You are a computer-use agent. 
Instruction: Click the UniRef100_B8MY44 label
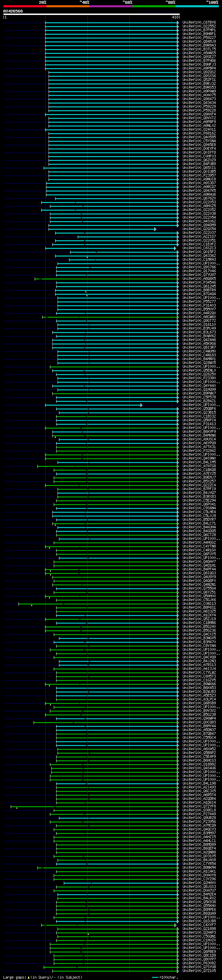click(x=199, y=726)
